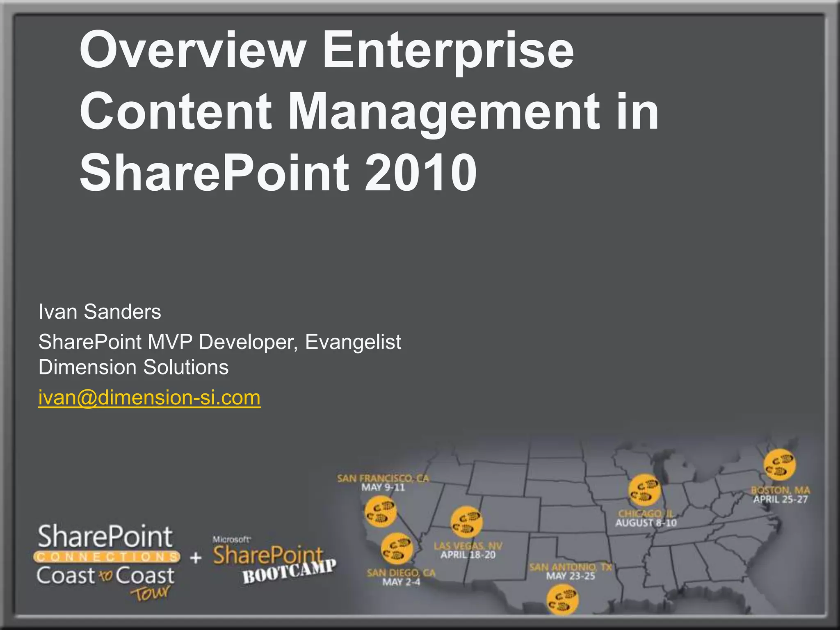Click the San Francisco May 9-11 label
This screenshot has height=630, width=840.
tap(383, 483)
